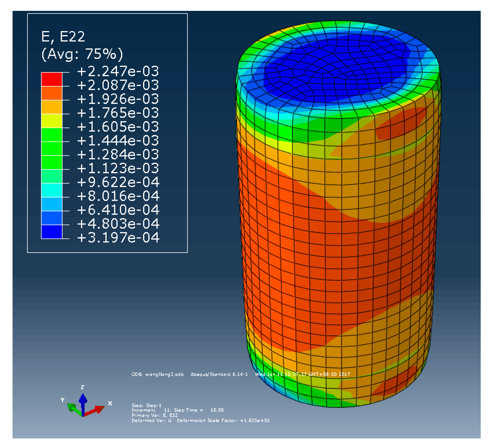Click the legend title E, E22
The width and height of the screenshot is (489, 448).
(x=63, y=37)
